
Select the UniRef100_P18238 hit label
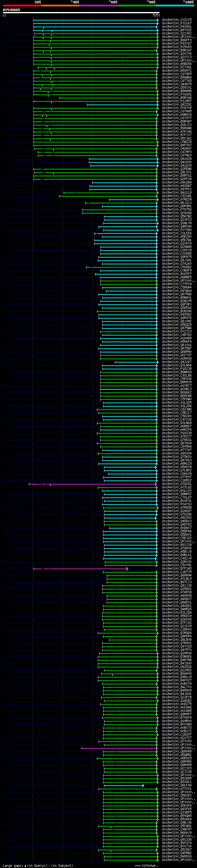pos(177,369)
